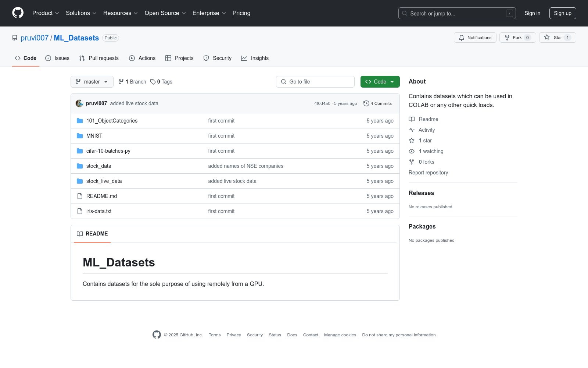Select the Code tab

tap(26, 58)
